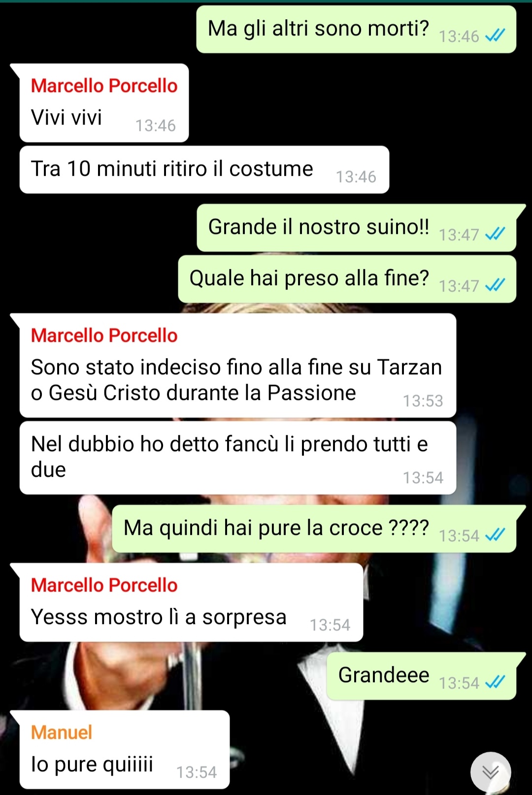The height and width of the screenshot is (795, 532).
Task: Tap the read ticks on 'Grandeee' message
Action: (495, 682)
